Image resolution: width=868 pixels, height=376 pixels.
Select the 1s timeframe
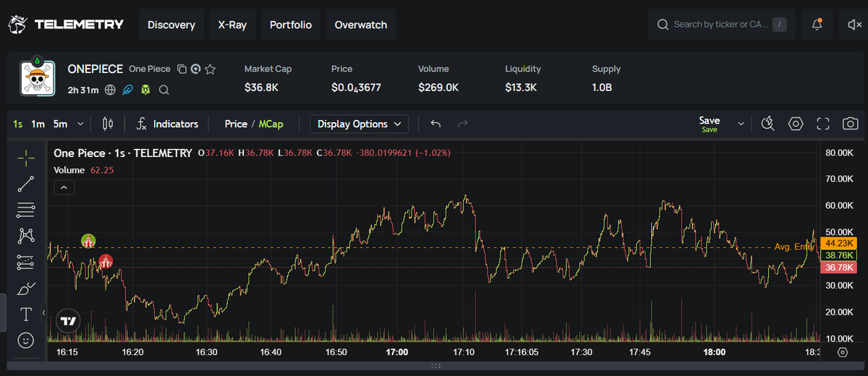(17, 124)
